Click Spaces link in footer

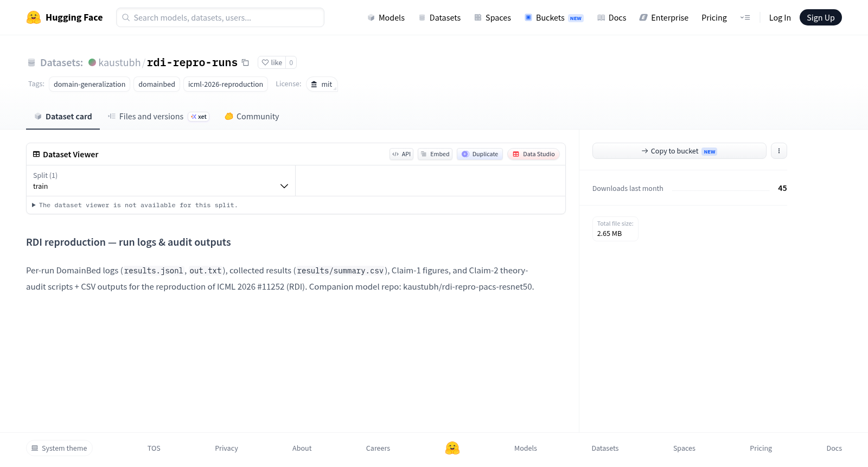684,448
